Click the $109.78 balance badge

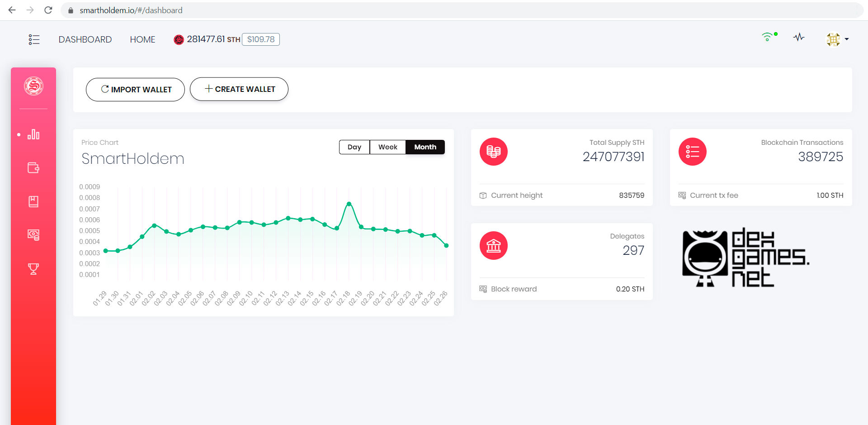click(261, 39)
